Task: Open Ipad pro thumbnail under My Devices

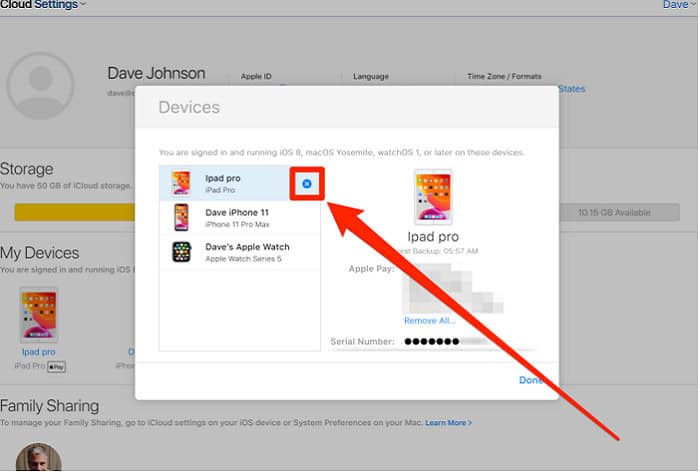Action: tap(39, 315)
